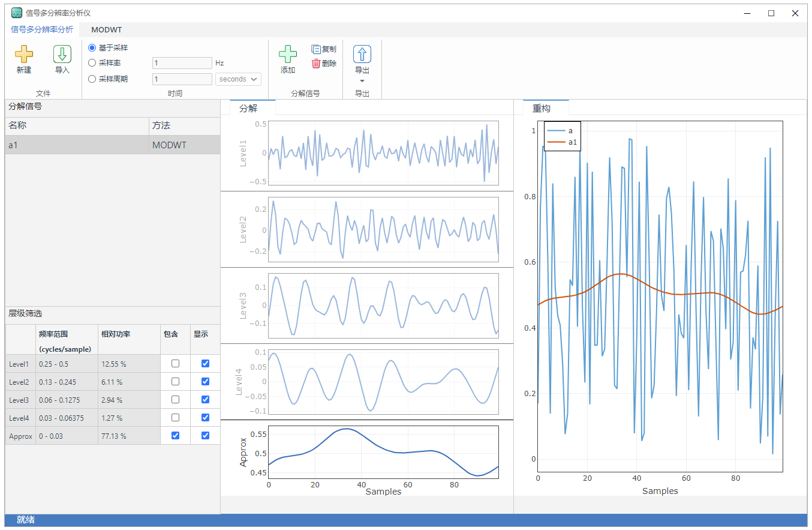Click the 77.13 % power cell
The image size is (812, 530).
pyautogui.click(x=129, y=436)
